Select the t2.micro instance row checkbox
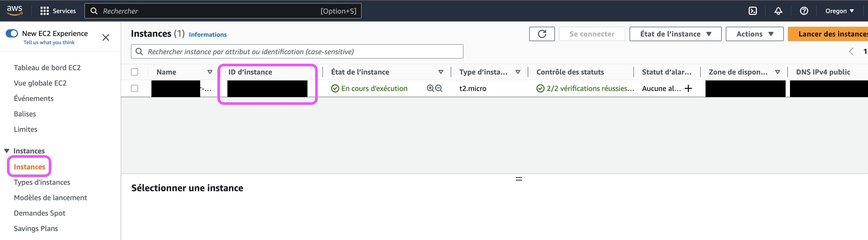The width and height of the screenshot is (868, 240). click(x=135, y=88)
